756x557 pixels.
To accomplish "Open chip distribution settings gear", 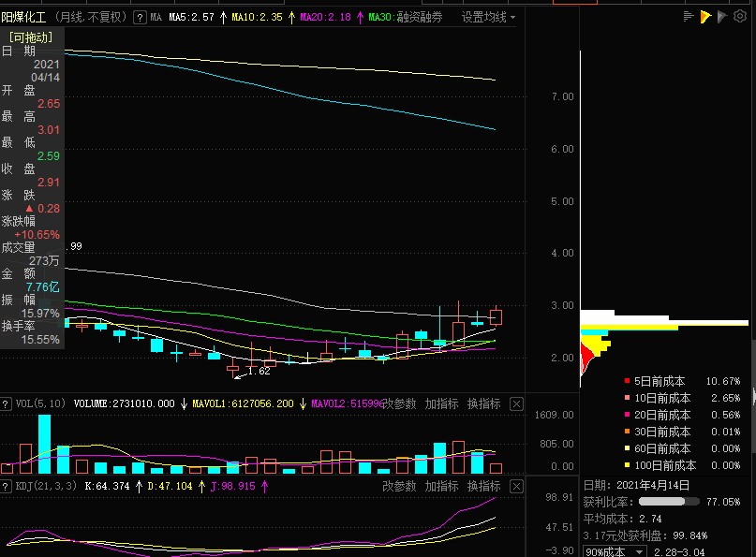I will (740, 17).
